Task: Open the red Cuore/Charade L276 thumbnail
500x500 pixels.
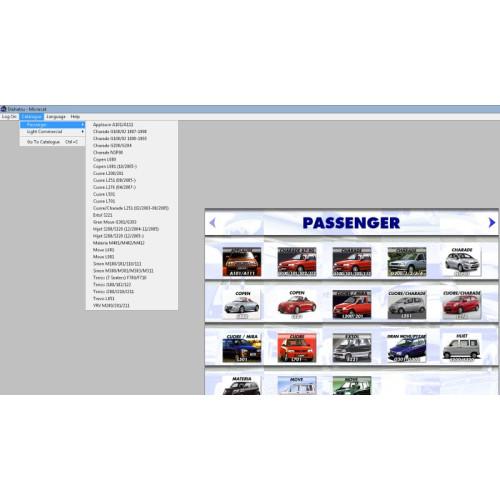Action: pos(462,304)
